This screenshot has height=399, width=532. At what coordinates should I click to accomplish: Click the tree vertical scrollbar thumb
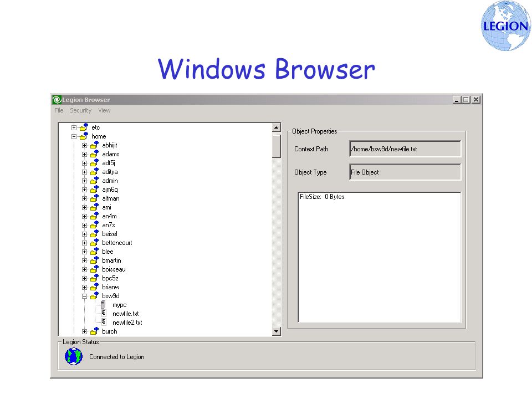277,146
